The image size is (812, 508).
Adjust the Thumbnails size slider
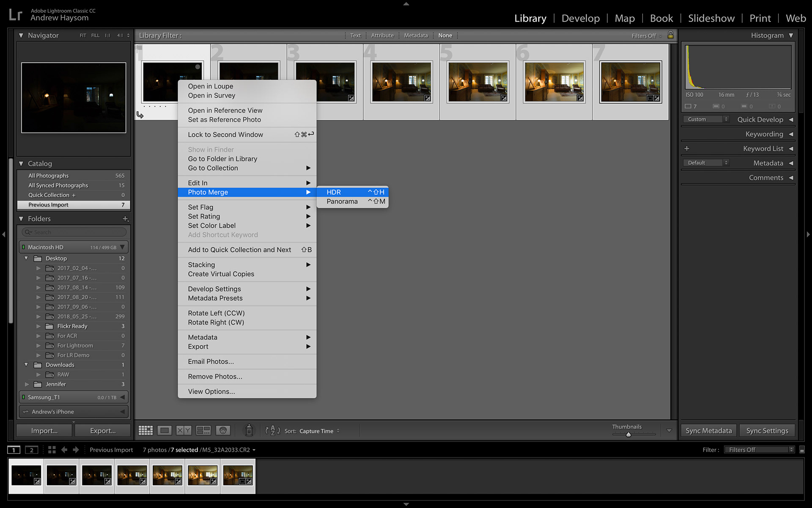pyautogui.click(x=628, y=434)
